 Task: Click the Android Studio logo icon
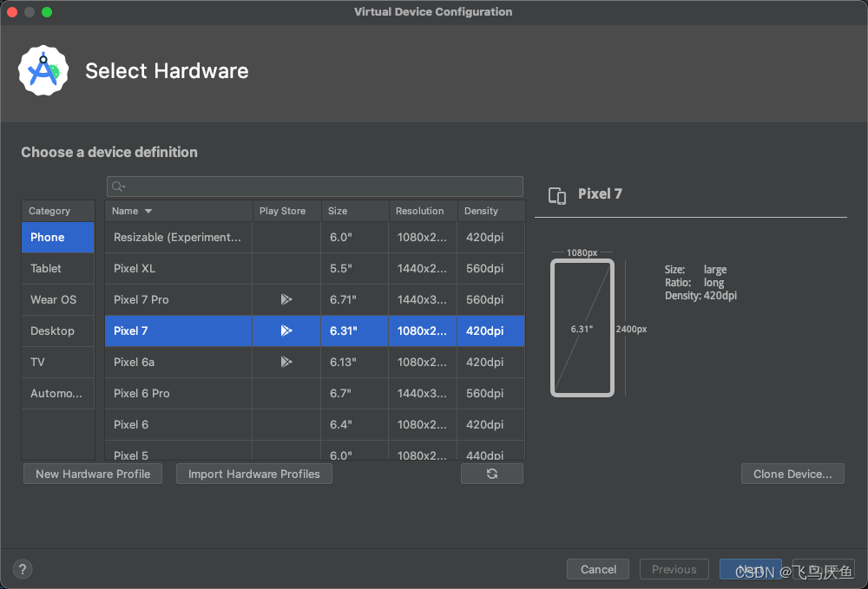43,70
